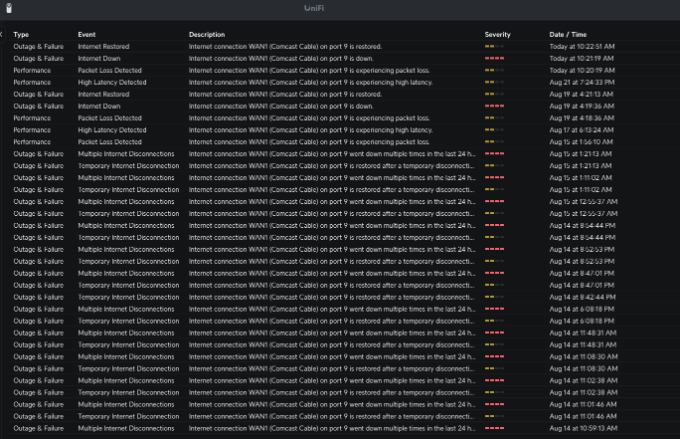Select Temporary Internet Disconnection at Aug 14 11:48:31 AM

[128, 345]
